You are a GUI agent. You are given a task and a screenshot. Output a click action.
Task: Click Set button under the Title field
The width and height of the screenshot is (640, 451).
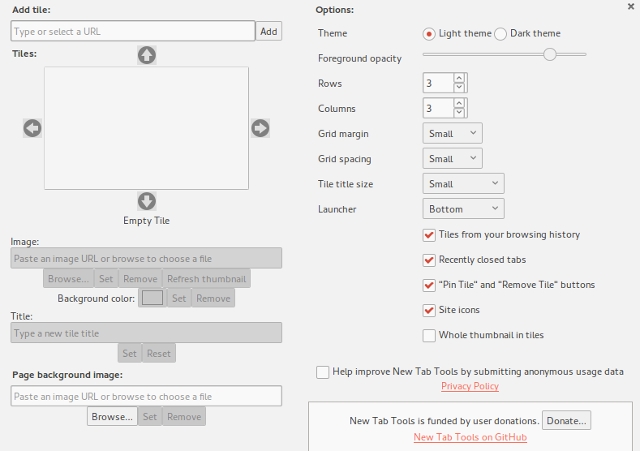click(x=129, y=353)
